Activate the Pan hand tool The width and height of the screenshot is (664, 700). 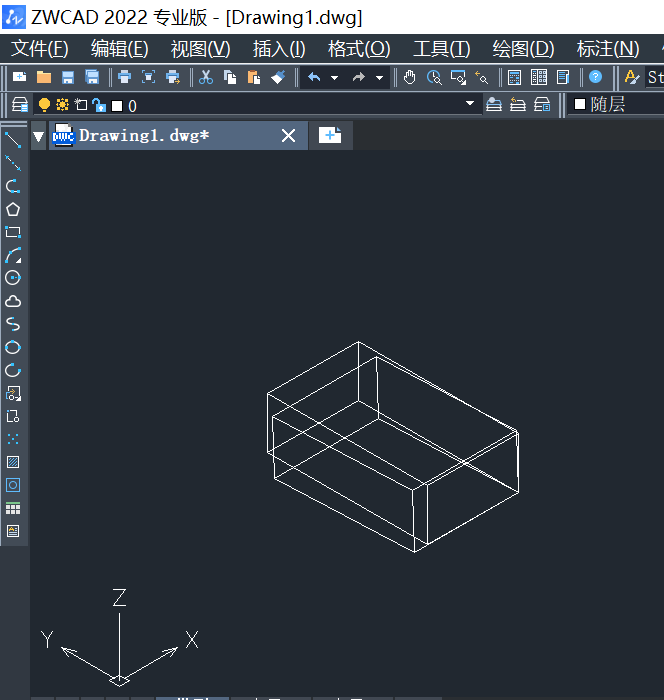click(409, 77)
